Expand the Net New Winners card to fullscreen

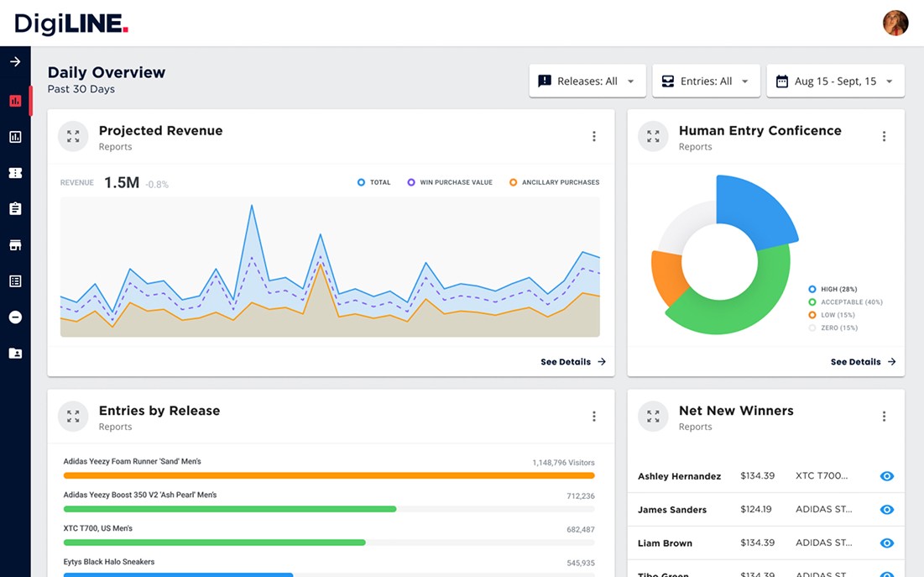tap(653, 416)
